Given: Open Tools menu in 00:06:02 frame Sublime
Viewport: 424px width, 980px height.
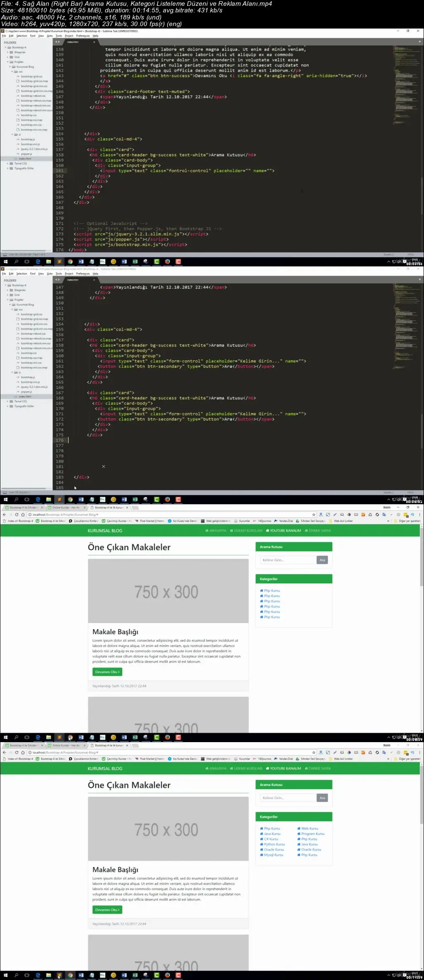Looking at the screenshot, I should 59,274.
